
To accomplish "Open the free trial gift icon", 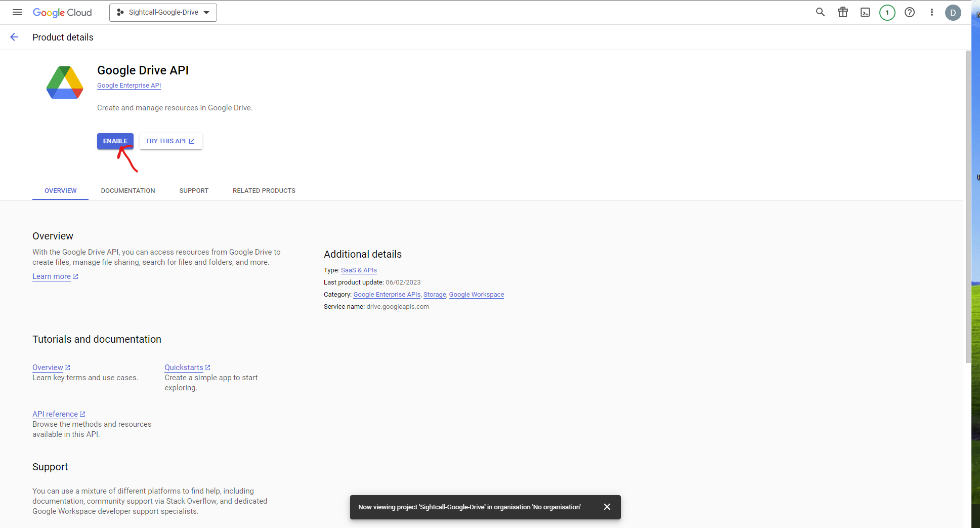I will click(842, 12).
